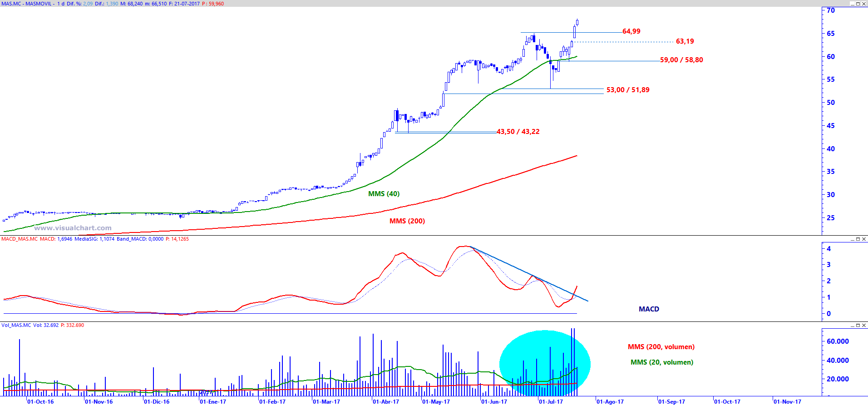Click the 01-Dic-16 date on time axis
The height and width of the screenshot is (405, 868).
157,402
